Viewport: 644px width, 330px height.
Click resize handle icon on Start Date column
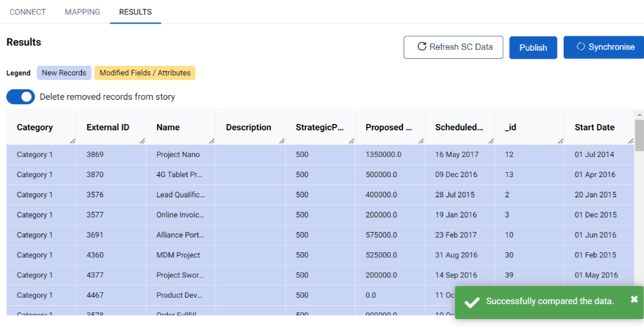(x=631, y=141)
